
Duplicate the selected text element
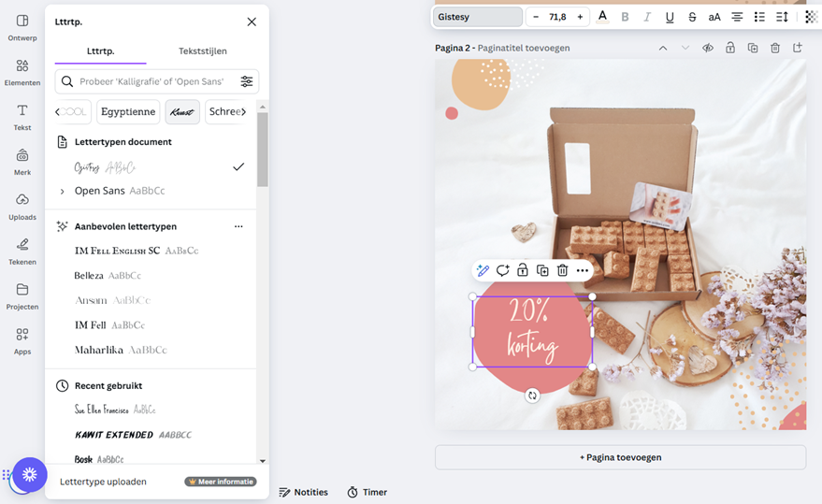coord(542,270)
